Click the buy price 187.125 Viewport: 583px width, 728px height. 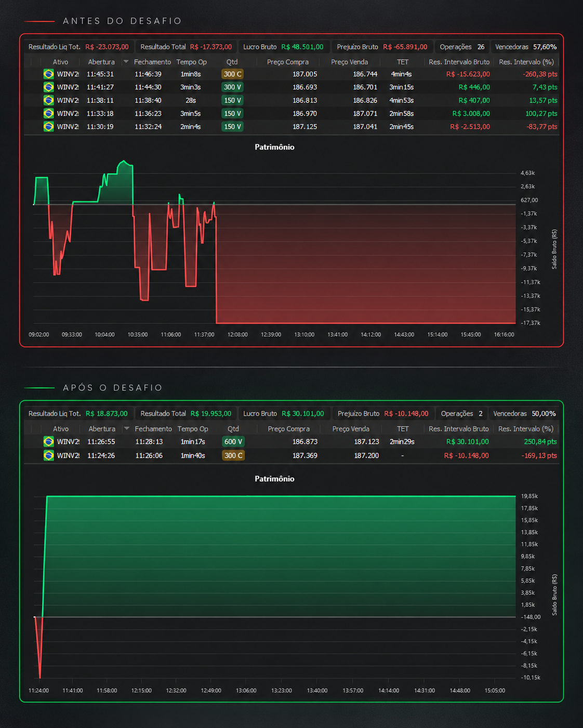tap(304, 127)
